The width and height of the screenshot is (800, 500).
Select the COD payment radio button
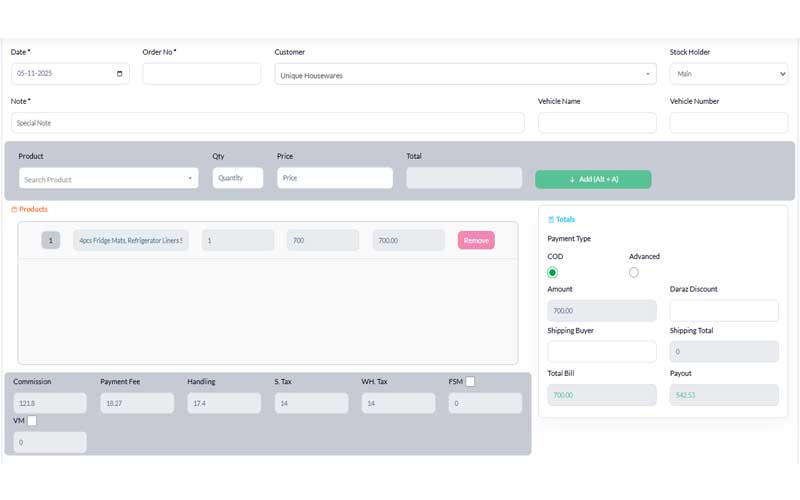[x=552, y=272]
